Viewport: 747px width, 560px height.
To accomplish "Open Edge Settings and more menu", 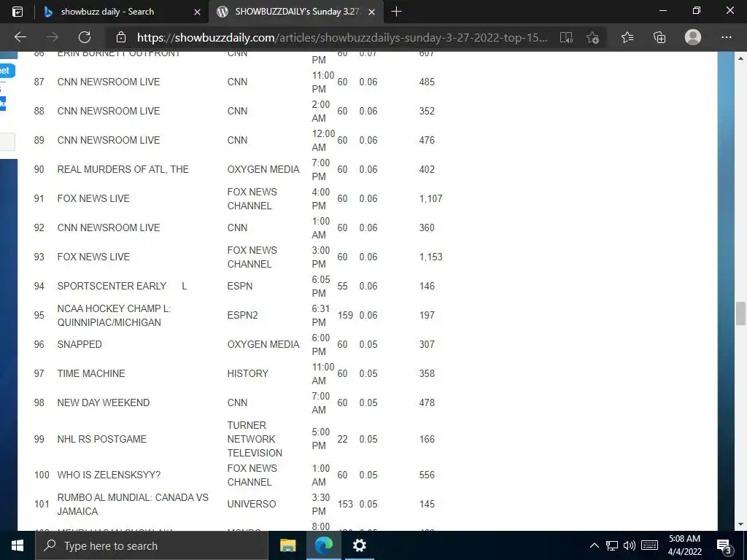I will 726,37.
